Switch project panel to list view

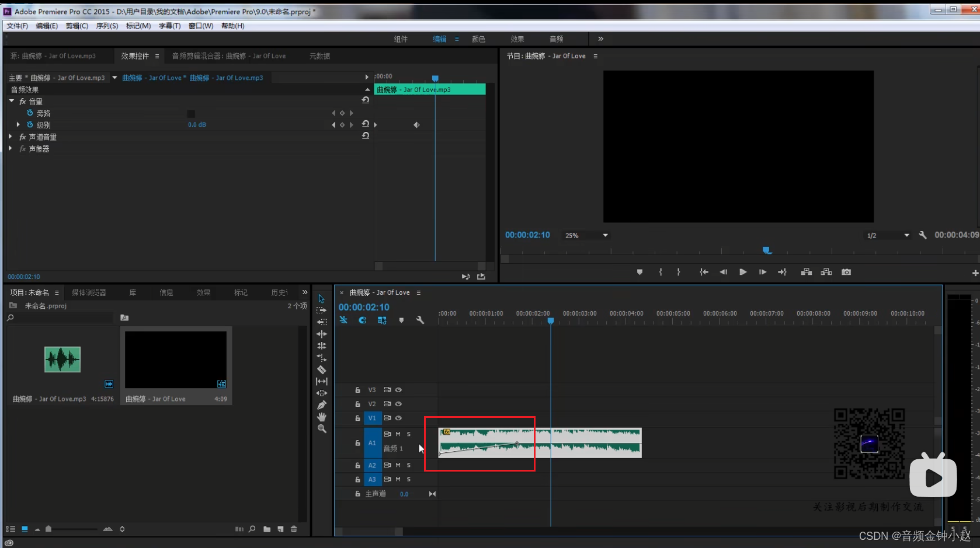(11, 529)
